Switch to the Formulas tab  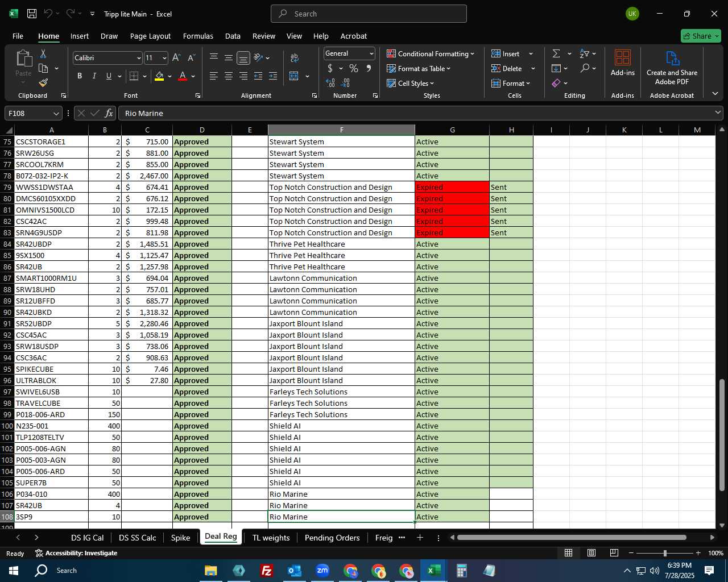pos(198,36)
